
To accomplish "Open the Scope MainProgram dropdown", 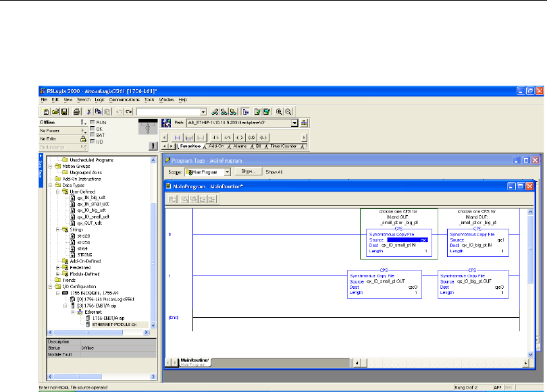I will click(x=227, y=172).
